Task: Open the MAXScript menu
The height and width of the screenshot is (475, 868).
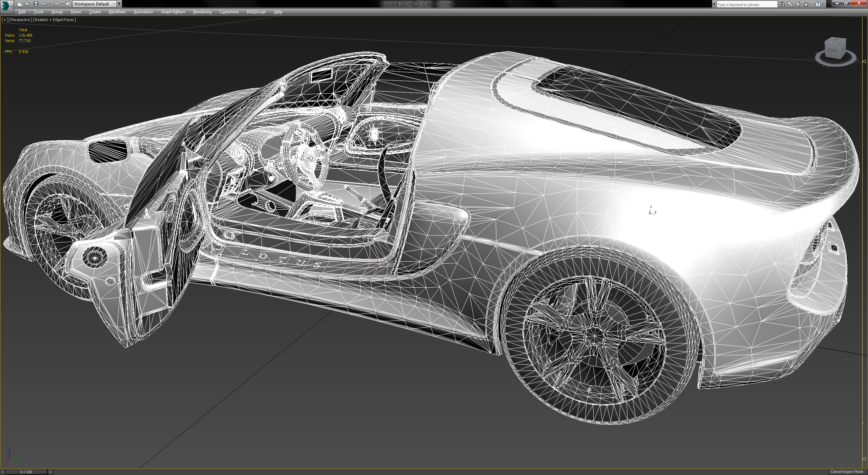Action: 256,12
